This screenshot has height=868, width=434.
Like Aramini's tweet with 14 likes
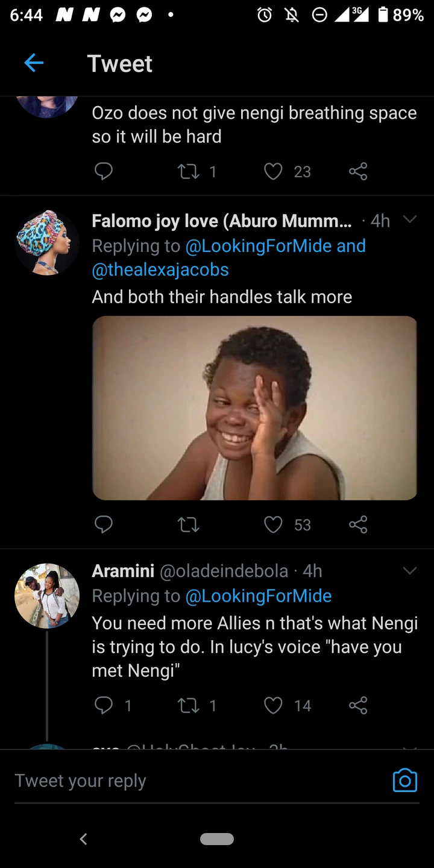click(273, 705)
